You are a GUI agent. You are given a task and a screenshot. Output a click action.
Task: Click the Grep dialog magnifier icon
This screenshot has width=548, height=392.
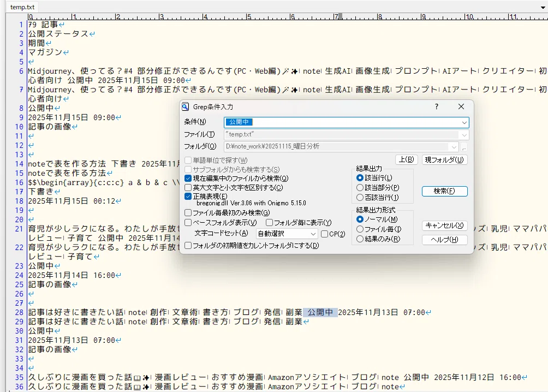pyautogui.click(x=186, y=106)
